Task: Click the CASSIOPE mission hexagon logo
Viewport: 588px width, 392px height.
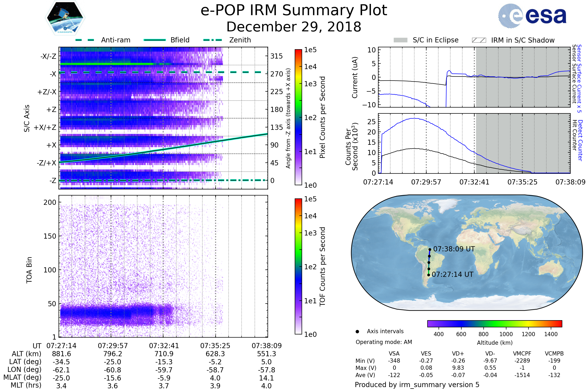Action: pyautogui.click(x=65, y=18)
